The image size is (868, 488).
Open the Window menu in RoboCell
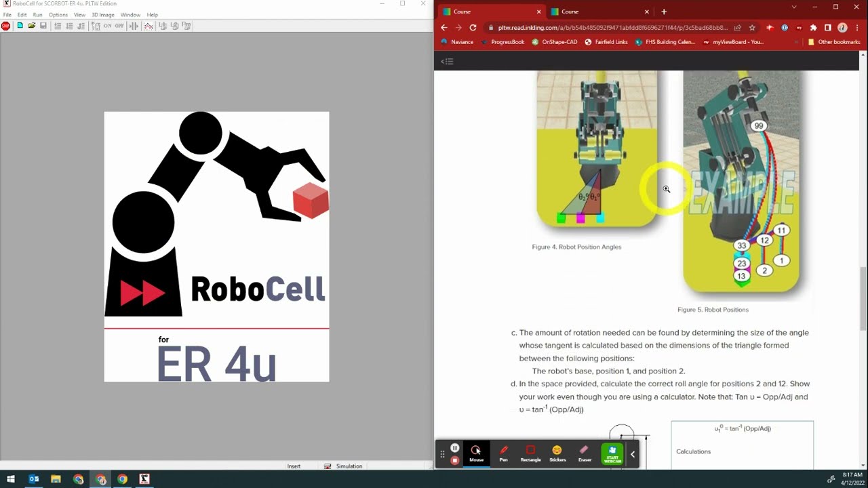130,15
